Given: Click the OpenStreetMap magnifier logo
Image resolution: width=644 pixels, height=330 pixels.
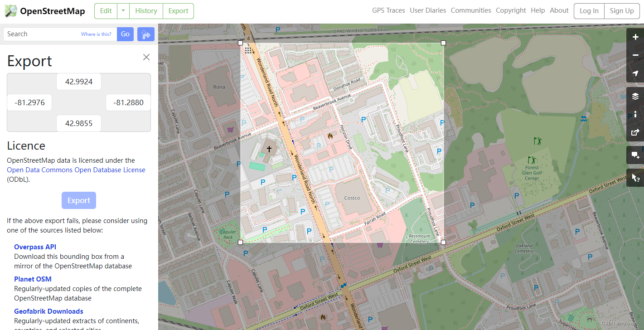Looking at the screenshot, I should click(11, 11).
